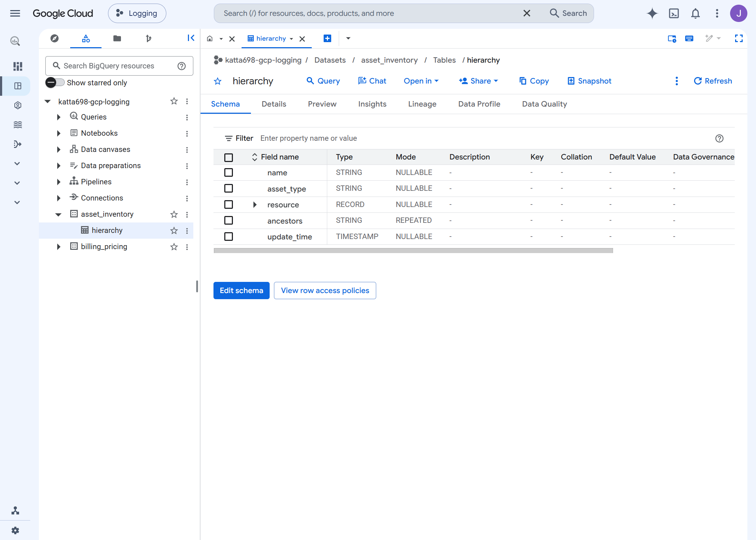Click View row access policies
The width and height of the screenshot is (756, 540).
click(325, 291)
